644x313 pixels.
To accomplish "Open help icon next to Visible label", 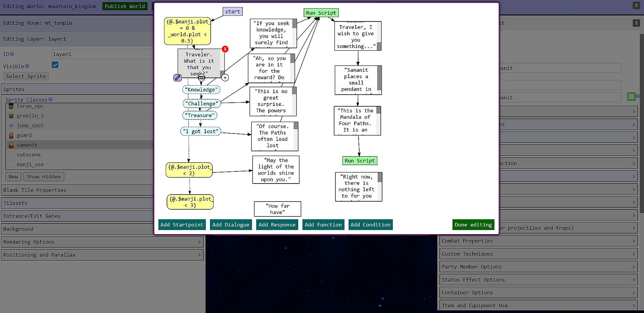I will pos(27,66).
